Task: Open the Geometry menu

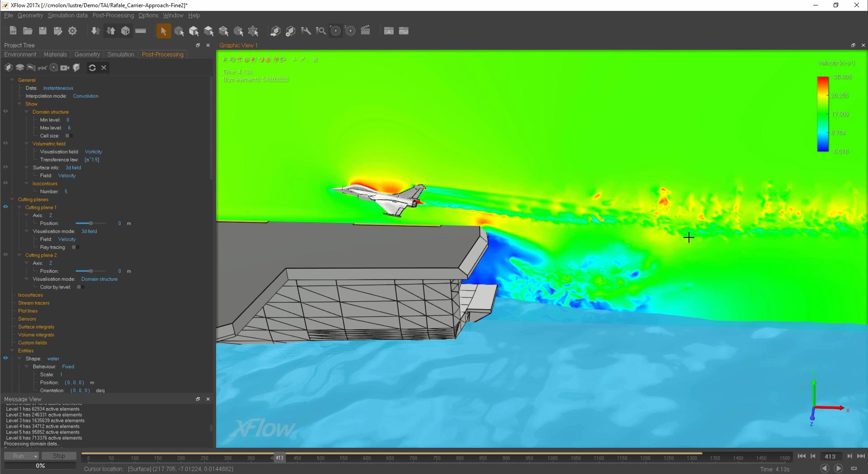Action: (x=30, y=15)
